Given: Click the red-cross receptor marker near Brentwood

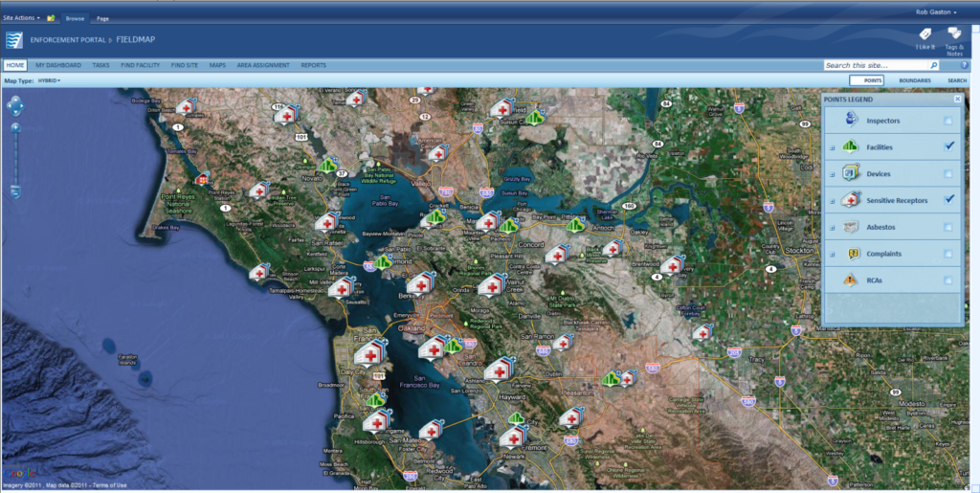Looking at the screenshot, I should pyautogui.click(x=673, y=265).
